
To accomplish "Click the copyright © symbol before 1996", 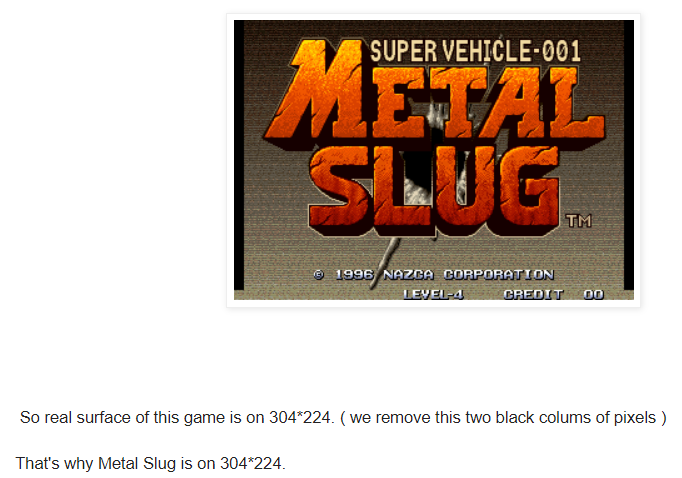I will [319, 275].
